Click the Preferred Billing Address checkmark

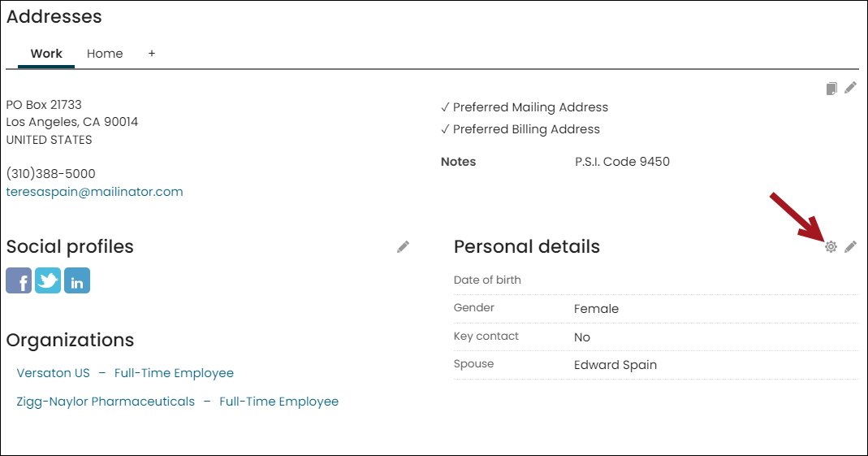pyautogui.click(x=445, y=129)
